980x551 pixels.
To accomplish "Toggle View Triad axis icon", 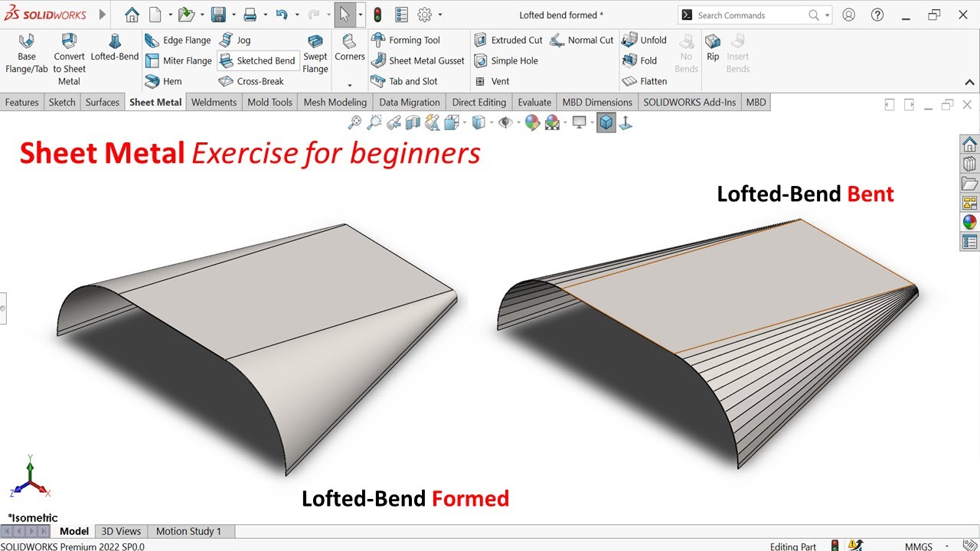I will (626, 122).
